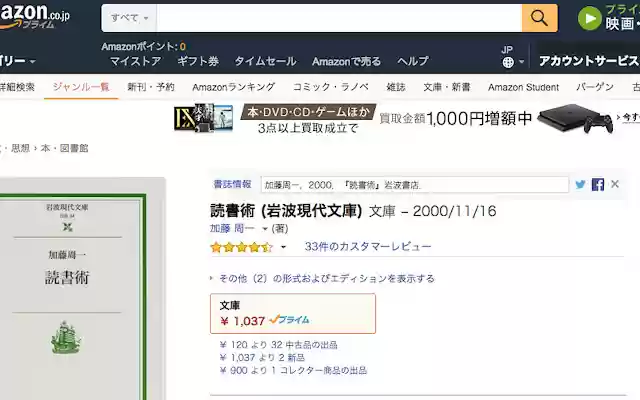Open マイストア link
This screenshot has width=640, height=400.
[x=136, y=61]
